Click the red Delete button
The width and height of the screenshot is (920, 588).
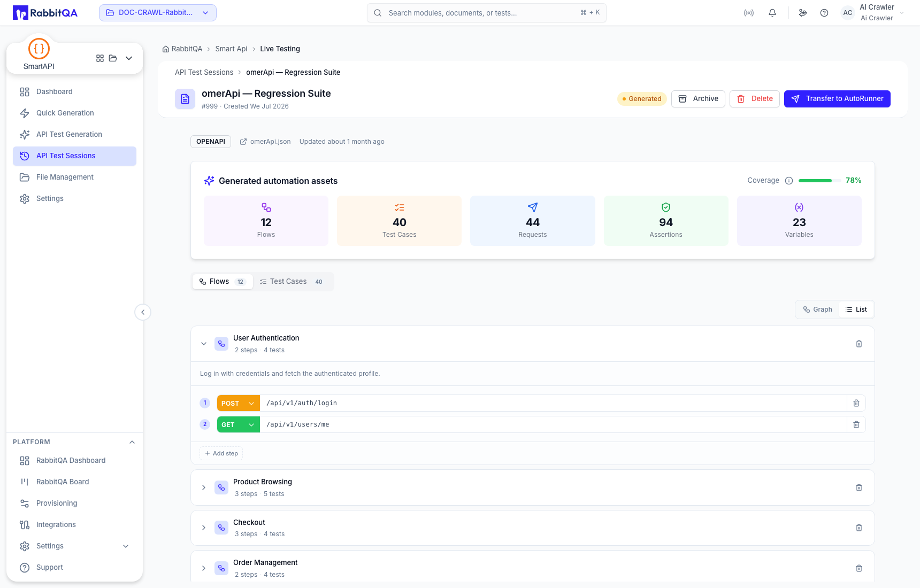point(755,99)
